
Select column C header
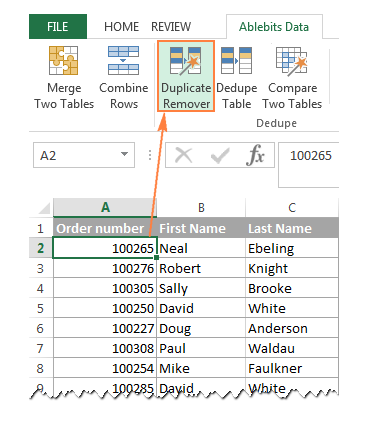[292, 207]
